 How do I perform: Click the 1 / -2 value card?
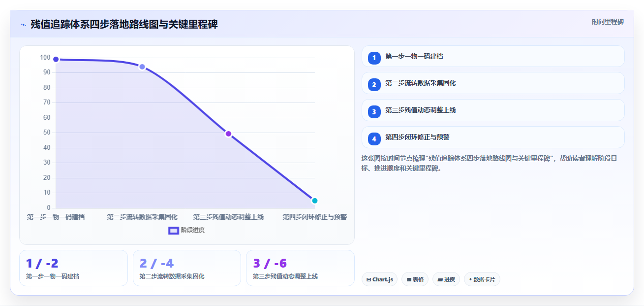(x=73, y=268)
